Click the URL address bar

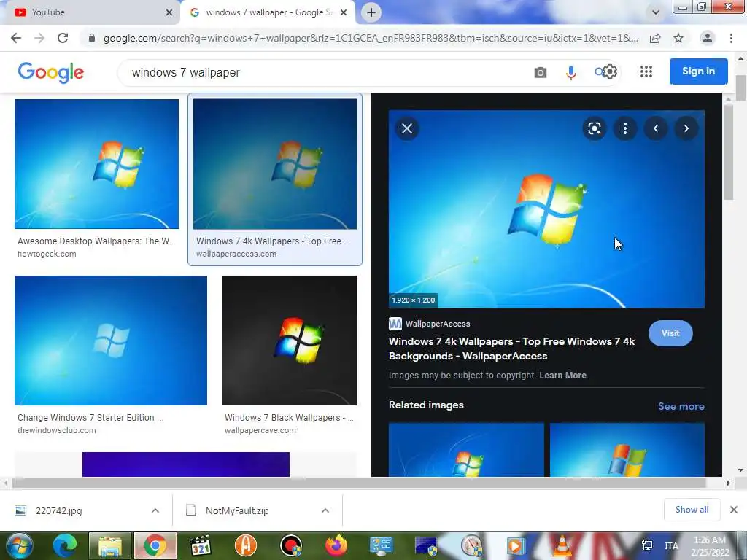[x=371, y=38]
